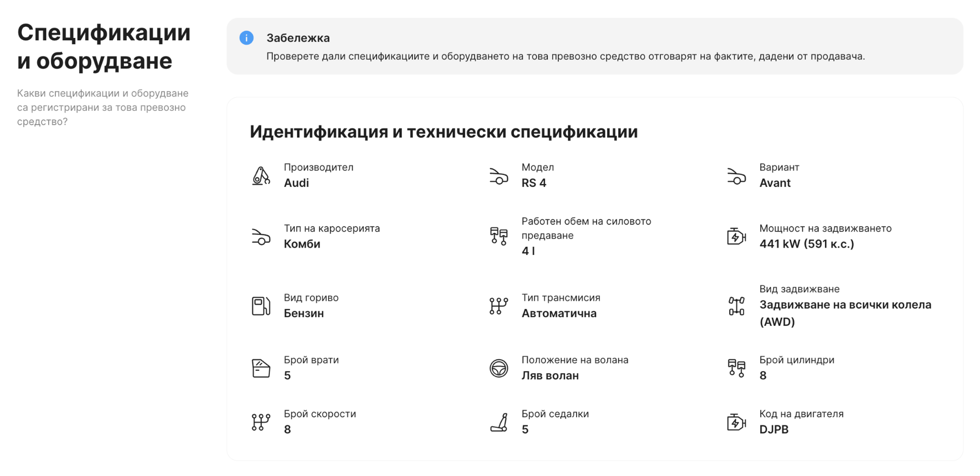Click the label Вид гориво
The image size is (980, 476).
311,297
